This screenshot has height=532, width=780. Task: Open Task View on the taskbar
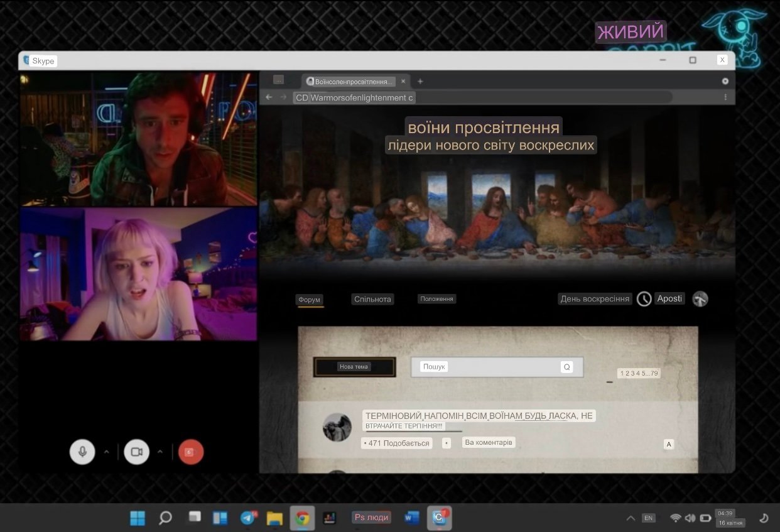coord(195,518)
